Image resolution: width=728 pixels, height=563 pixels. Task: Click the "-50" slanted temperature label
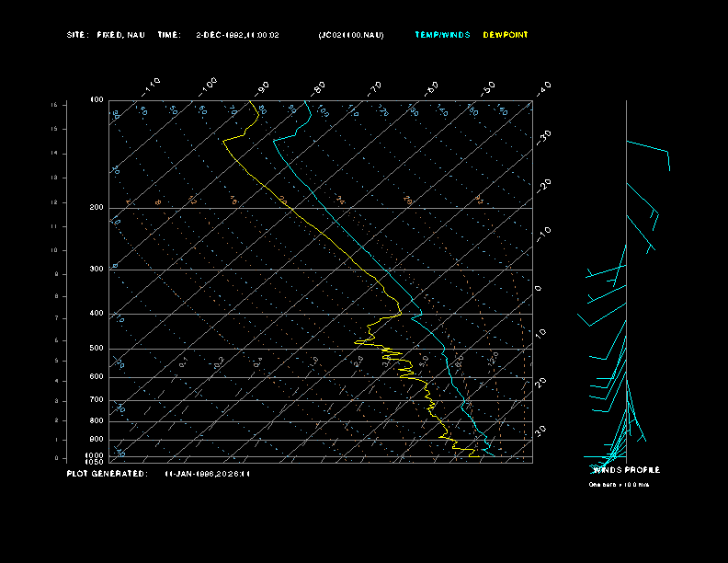[x=488, y=87]
